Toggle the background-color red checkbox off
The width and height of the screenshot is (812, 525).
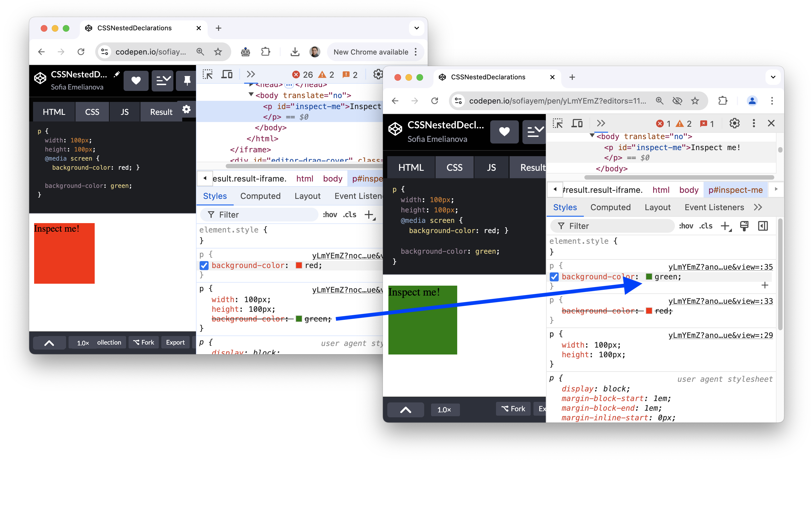[x=205, y=265]
